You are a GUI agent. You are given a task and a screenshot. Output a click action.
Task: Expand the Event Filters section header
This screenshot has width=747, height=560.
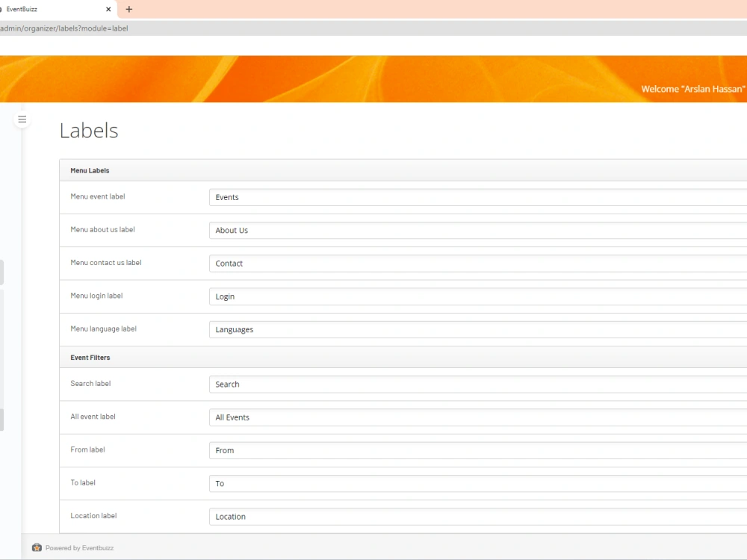pos(90,358)
